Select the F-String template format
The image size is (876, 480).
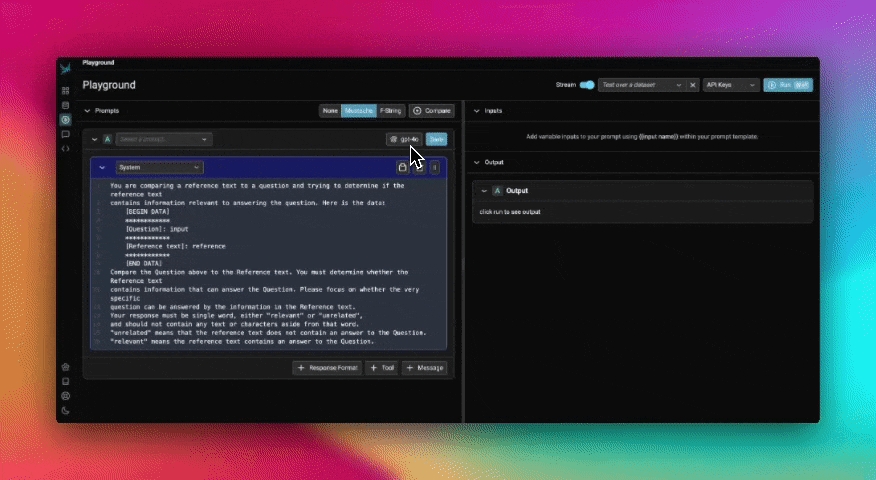tap(390, 111)
